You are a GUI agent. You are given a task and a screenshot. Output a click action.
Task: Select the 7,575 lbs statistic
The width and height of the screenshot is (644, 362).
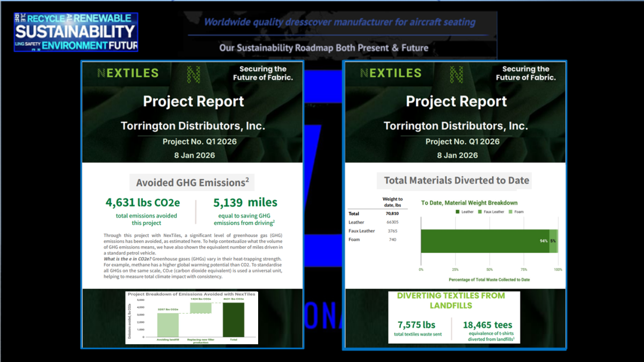[416, 325]
